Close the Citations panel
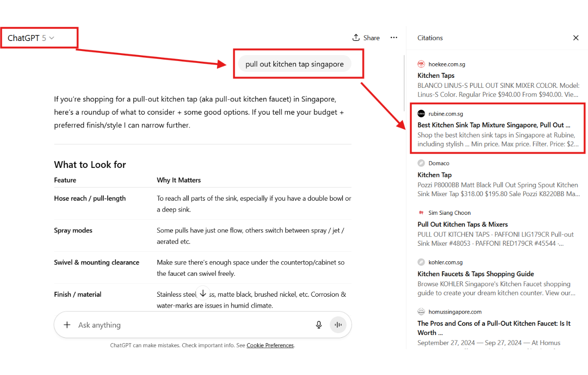Viewport: 588px width, 375px height. tap(576, 38)
